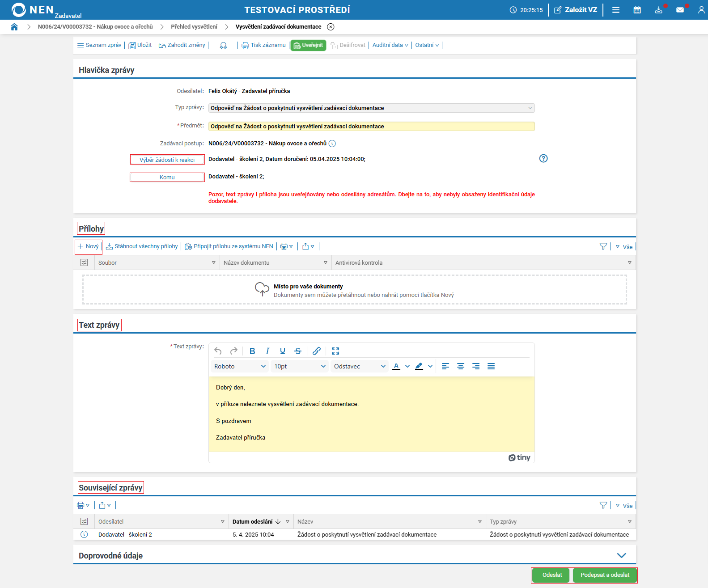Toggle italic formatting in editor
This screenshot has width=708, height=588.
pos(267,351)
